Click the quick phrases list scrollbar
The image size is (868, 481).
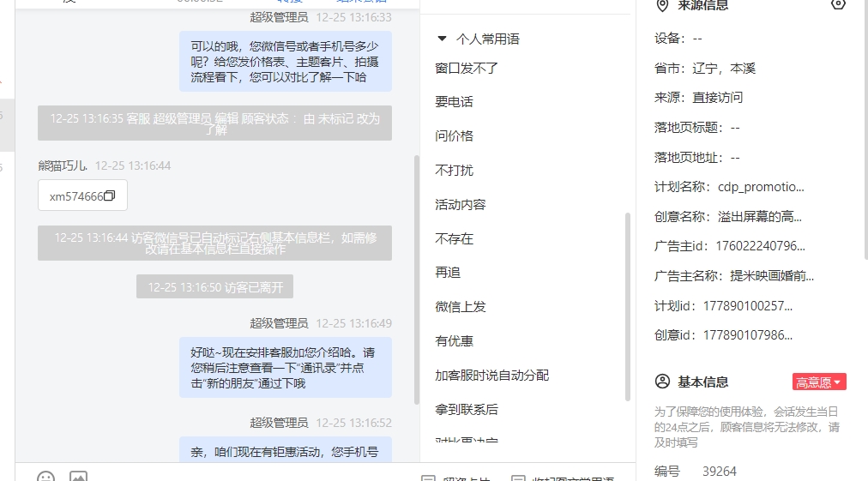627,307
